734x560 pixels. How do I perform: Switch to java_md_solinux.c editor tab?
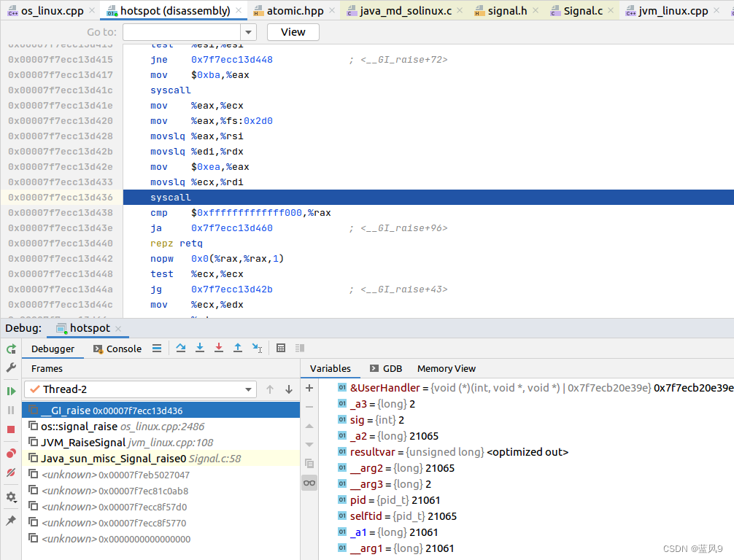[x=406, y=11]
